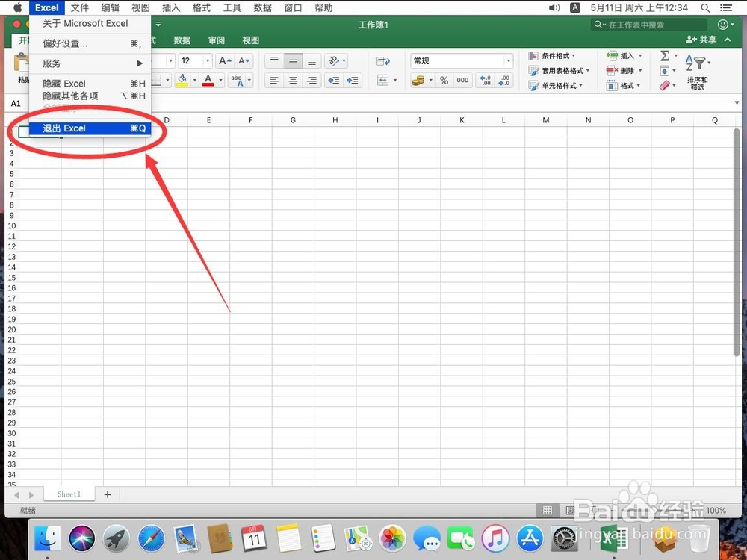Switch to 审阅 ribbon tab
Screen dimensions: 747x560
point(217,40)
